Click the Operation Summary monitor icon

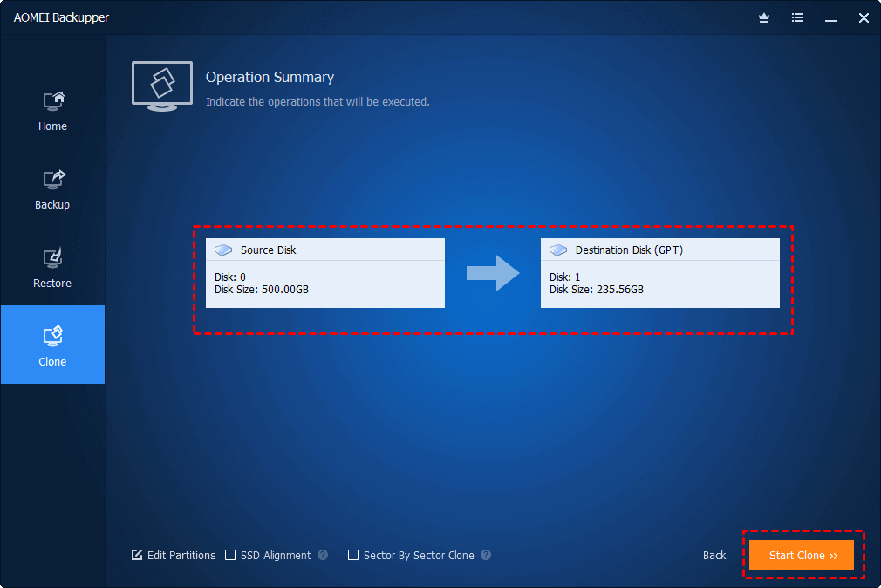[x=162, y=86]
